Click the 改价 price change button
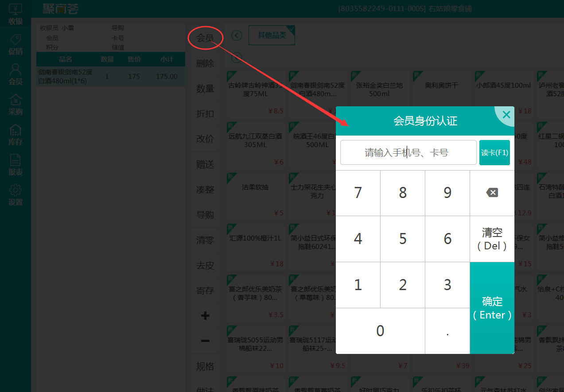Screen dimensions: 564x392 tap(205, 139)
